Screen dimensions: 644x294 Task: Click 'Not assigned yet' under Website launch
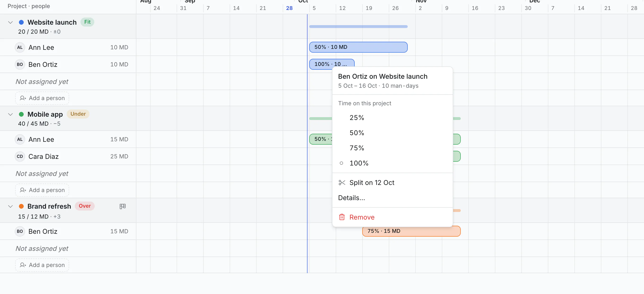(x=42, y=82)
